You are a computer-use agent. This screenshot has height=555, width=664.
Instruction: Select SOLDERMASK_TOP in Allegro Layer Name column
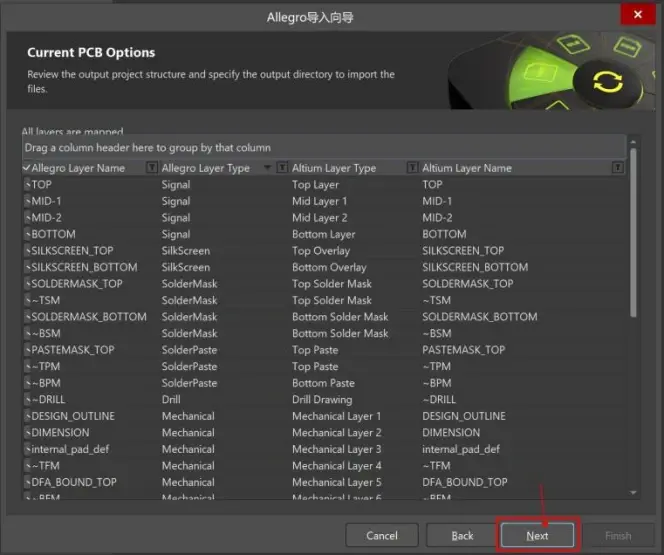(77, 284)
